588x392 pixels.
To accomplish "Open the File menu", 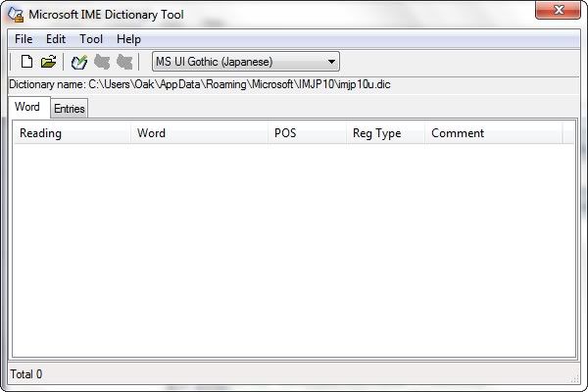I will tap(24, 39).
